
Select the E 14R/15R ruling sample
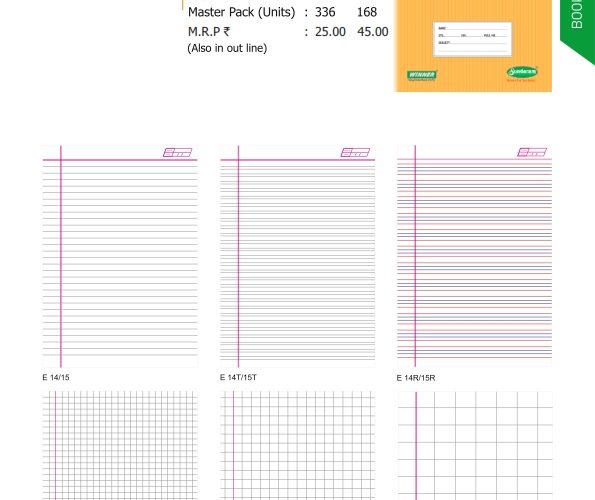474,256
